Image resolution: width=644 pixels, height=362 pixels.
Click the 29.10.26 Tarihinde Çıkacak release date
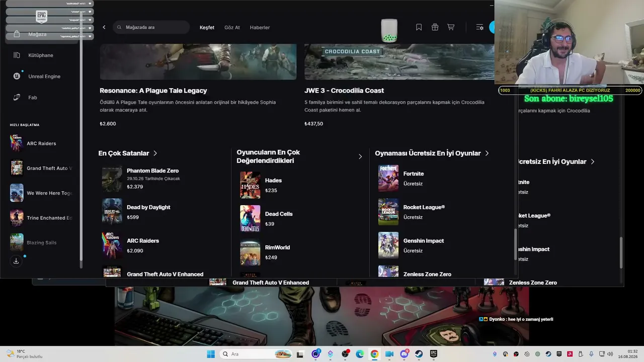[153, 179]
